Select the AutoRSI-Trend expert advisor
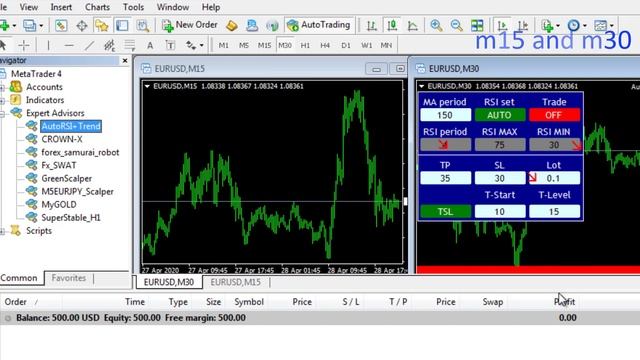 click(71, 126)
